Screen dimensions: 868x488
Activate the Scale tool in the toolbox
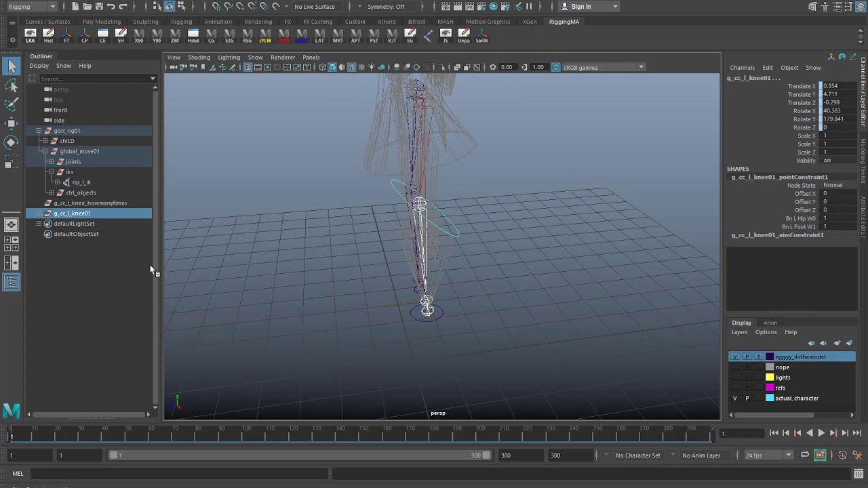pos(12,162)
